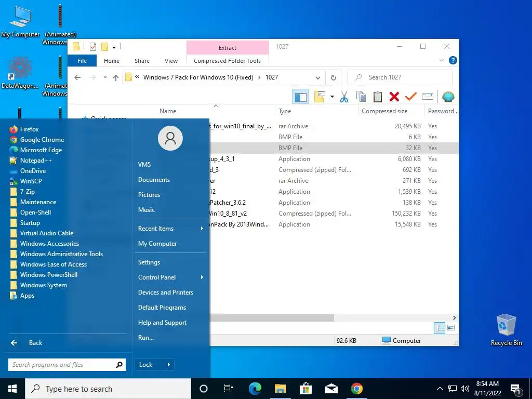Open Explorer Help question mark icon
The width and height of the screenshot is (532, 399).
[453, 60]
